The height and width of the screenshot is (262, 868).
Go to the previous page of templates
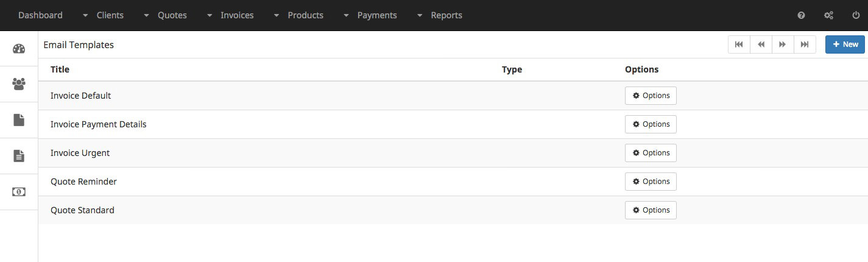(761, 44)
